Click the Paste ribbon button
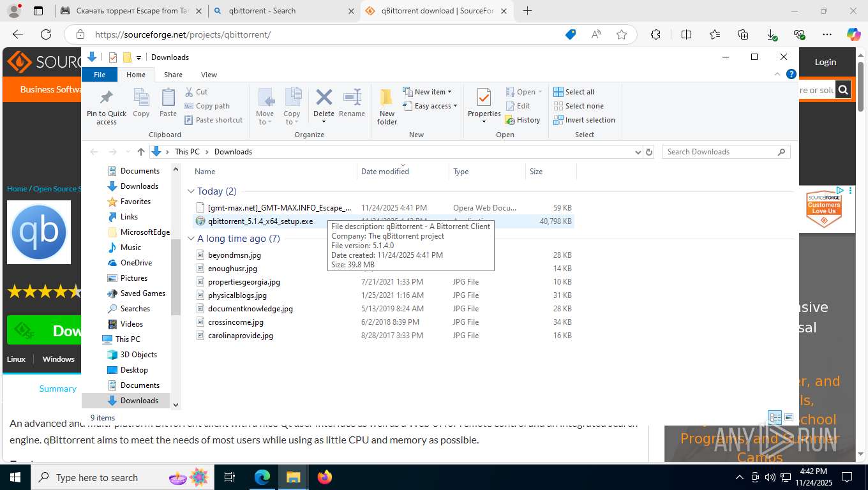868x490 pixels. coord(168,103)
